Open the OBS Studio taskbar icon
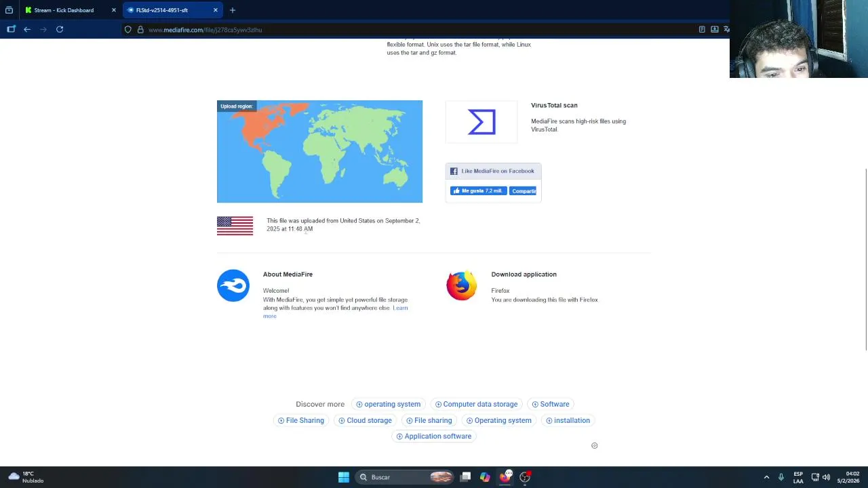The image size is (868, 488). tap(525, 477)
